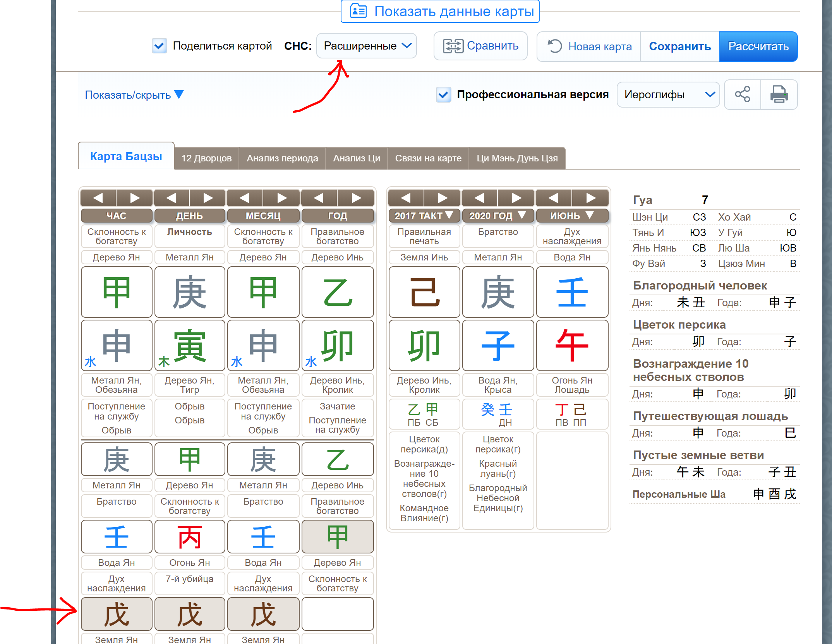Click right arrow above ДЕНЬ column

click(x=208, y=198)
